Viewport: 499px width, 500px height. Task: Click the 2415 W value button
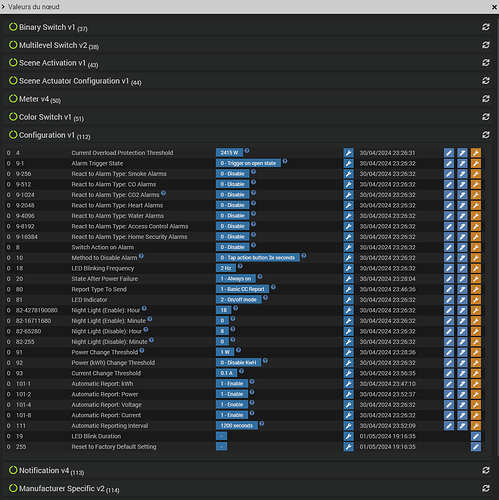pos(229,153)
